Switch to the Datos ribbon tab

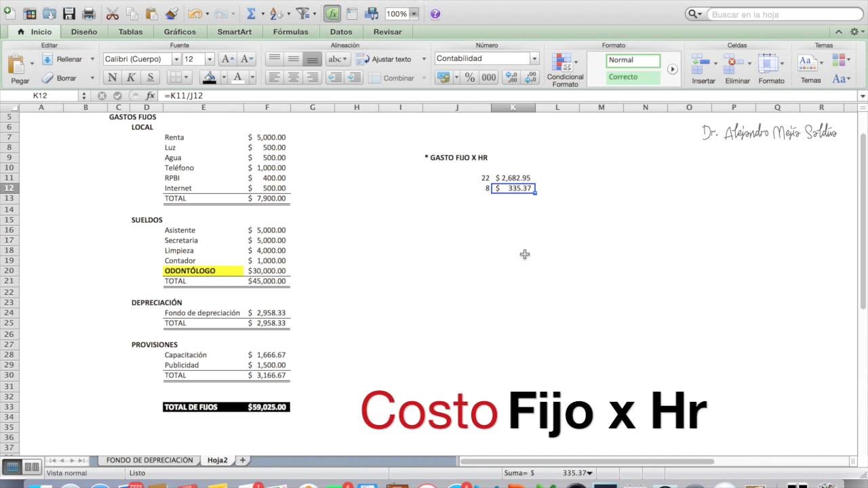coord(341,32)
